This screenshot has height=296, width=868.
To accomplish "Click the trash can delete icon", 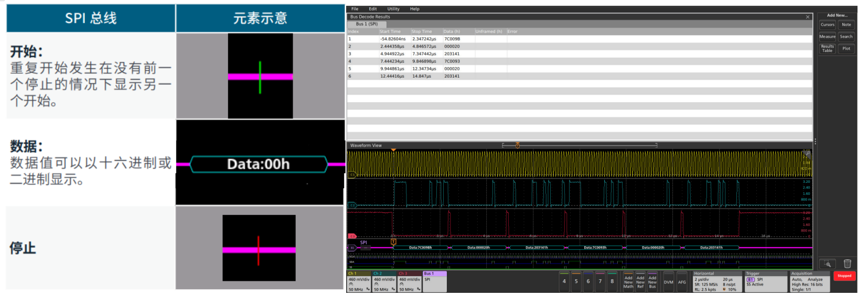I will click(x=847, y=264).
